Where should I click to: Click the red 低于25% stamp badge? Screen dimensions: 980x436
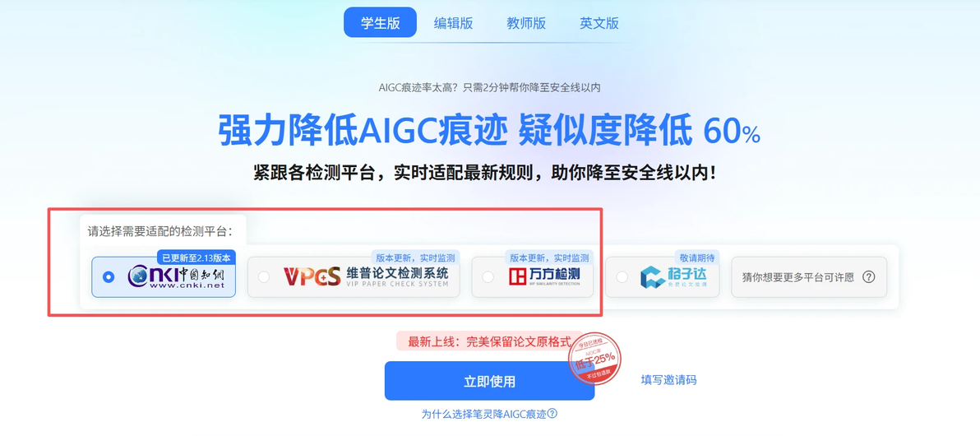pos(594,359)
